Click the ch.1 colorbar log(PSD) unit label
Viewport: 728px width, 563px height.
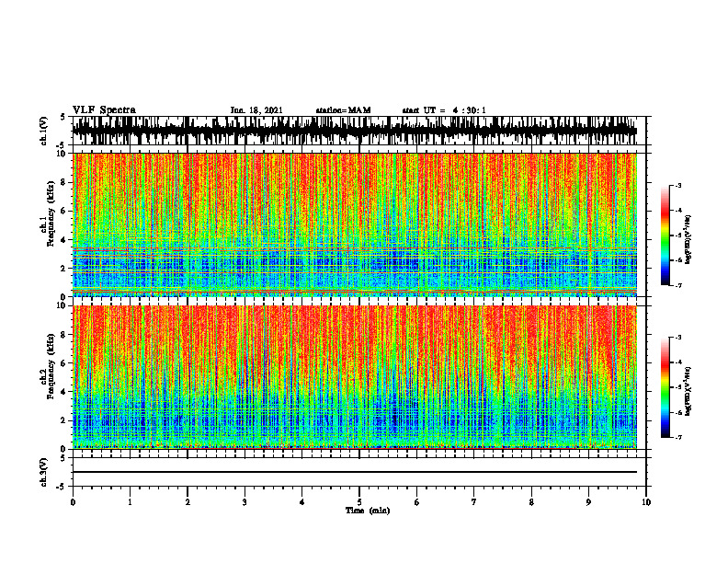point(688,240)
